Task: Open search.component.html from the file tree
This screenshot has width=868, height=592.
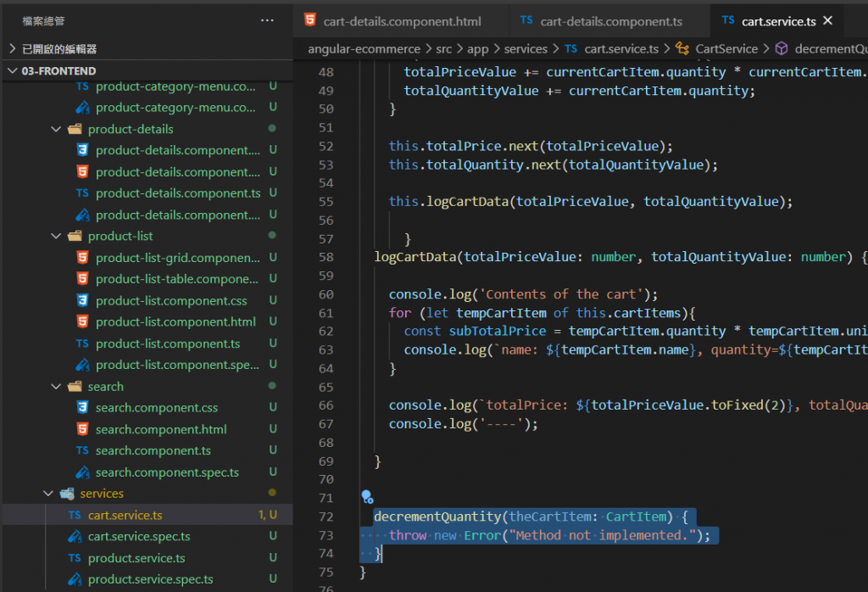Action: click(x=161, y=429)
